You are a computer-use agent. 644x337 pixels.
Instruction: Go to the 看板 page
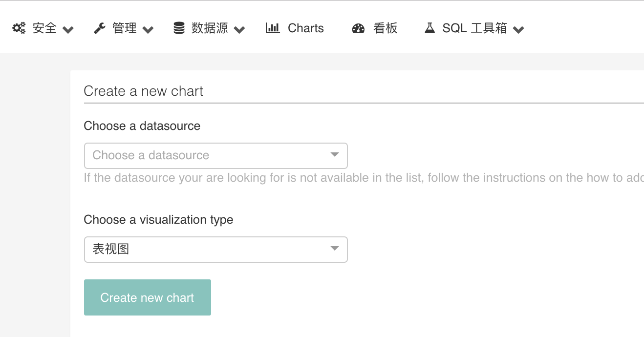[375, 28]
